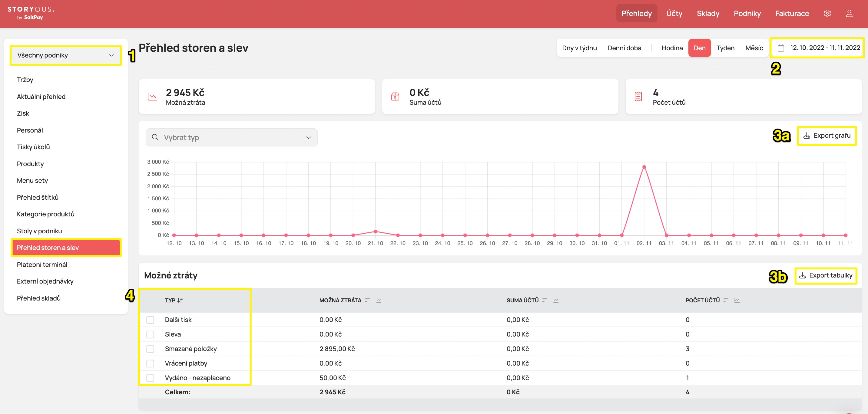Open the settings gear icon
The width and height of the screenshot is (868, 414).
click(827, 13)
